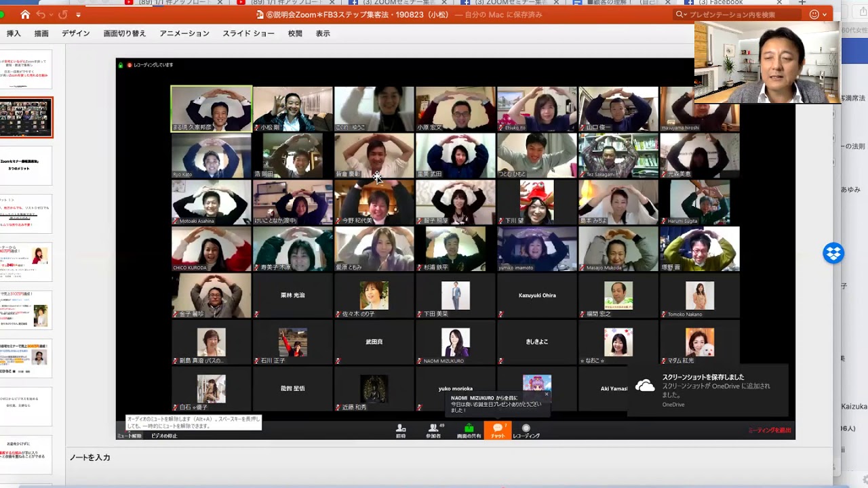Screen dimensions: 868x488
Task: Click ミーティングを退出 to leave meeting
Action: (x=770, y=430)
